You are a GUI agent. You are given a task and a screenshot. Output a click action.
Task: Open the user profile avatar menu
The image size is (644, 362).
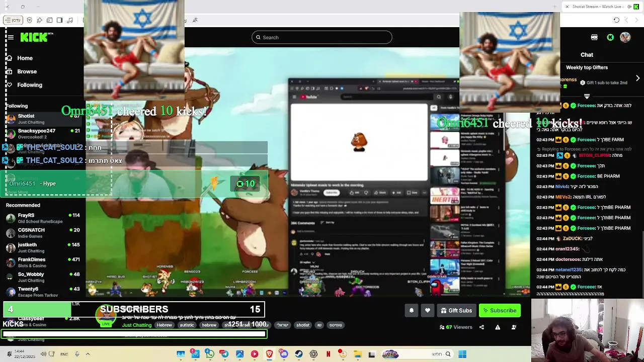[625, 37]
